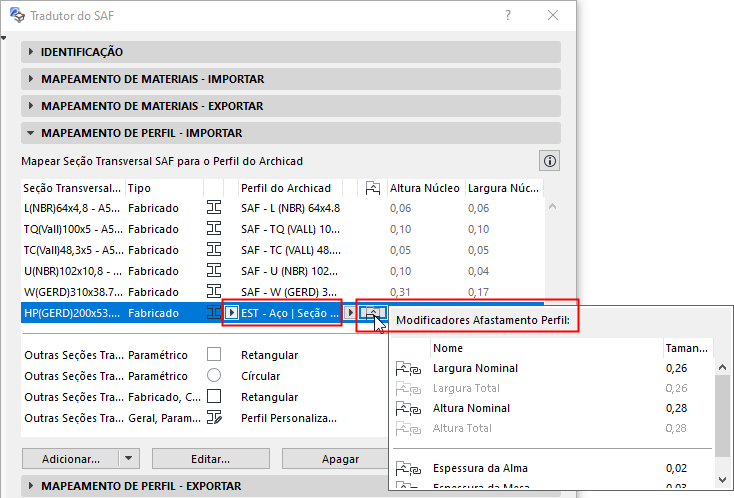The image size is (734, 498).
Task: Expand MAPEAMENTO DE MATERIAIS - IMPORTAR section
Action: point(291,79)
